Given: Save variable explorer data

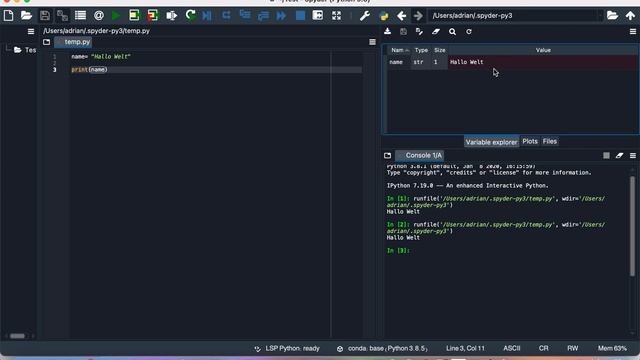Looking at the screenshot, I should 403,31.
